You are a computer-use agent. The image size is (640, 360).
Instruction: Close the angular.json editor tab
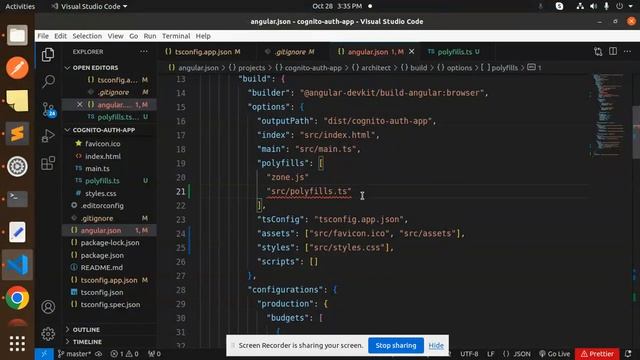[x=411, y=52]
